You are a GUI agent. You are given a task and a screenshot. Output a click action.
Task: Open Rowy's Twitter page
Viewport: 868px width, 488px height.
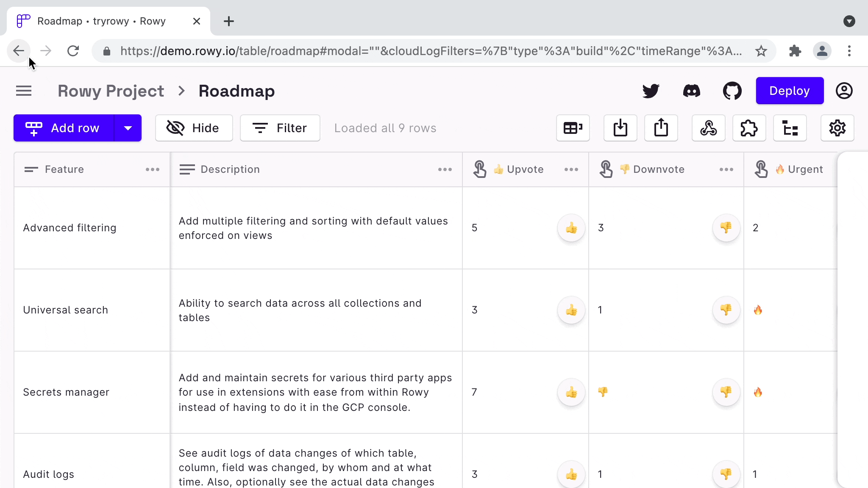(x=651, y=91)
